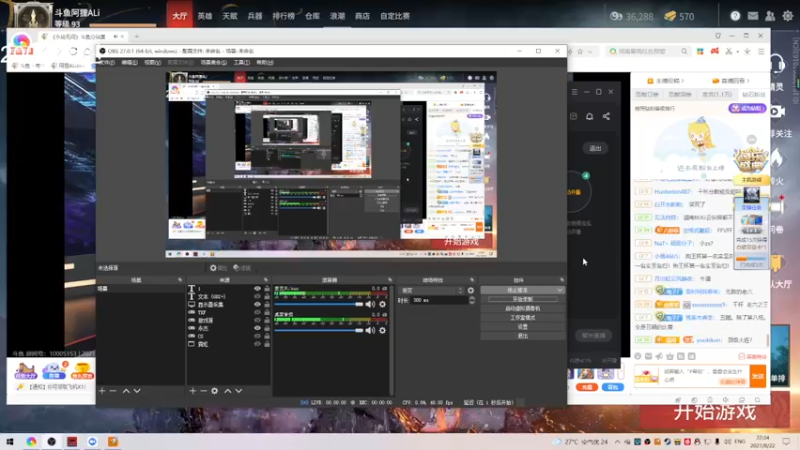Open the Edit menu in OBS
Image resolution: width=800 pixels, height=450 pixels.
[x=129, y=62]
